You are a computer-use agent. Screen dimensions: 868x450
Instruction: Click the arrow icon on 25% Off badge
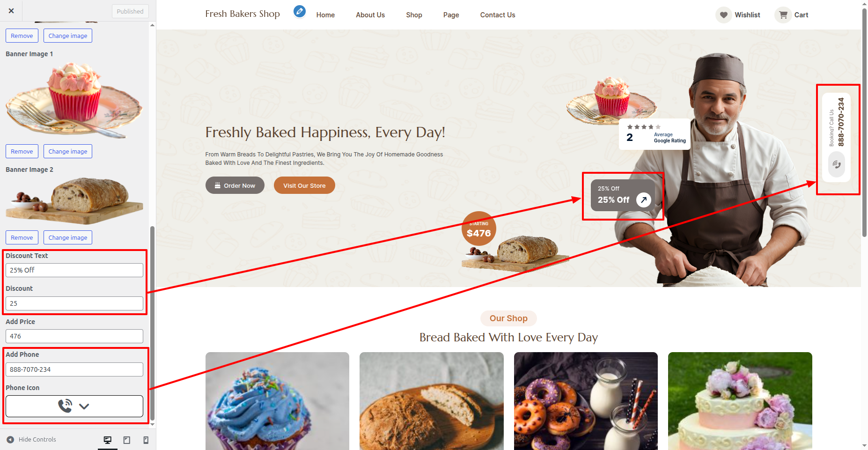(644, 200)
